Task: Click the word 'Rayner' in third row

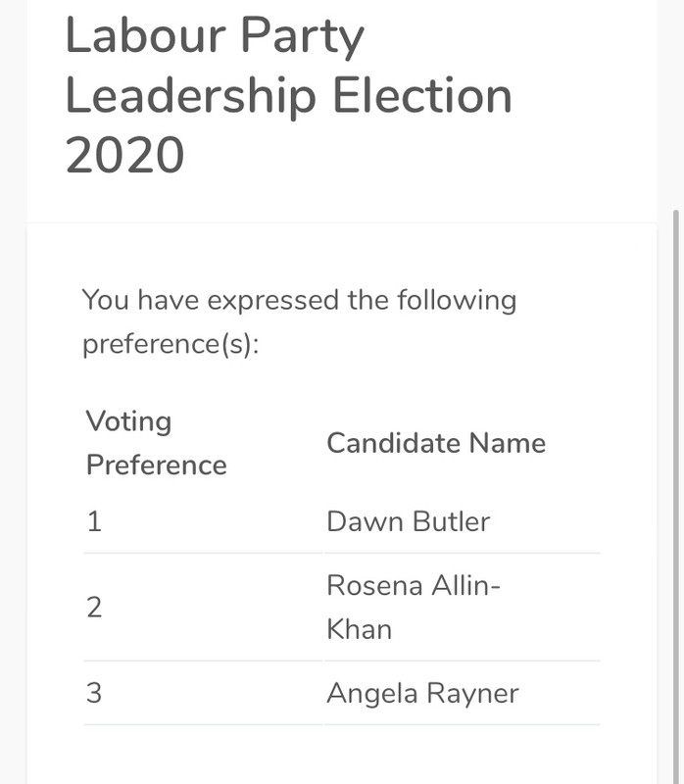Action: point(473,694)
